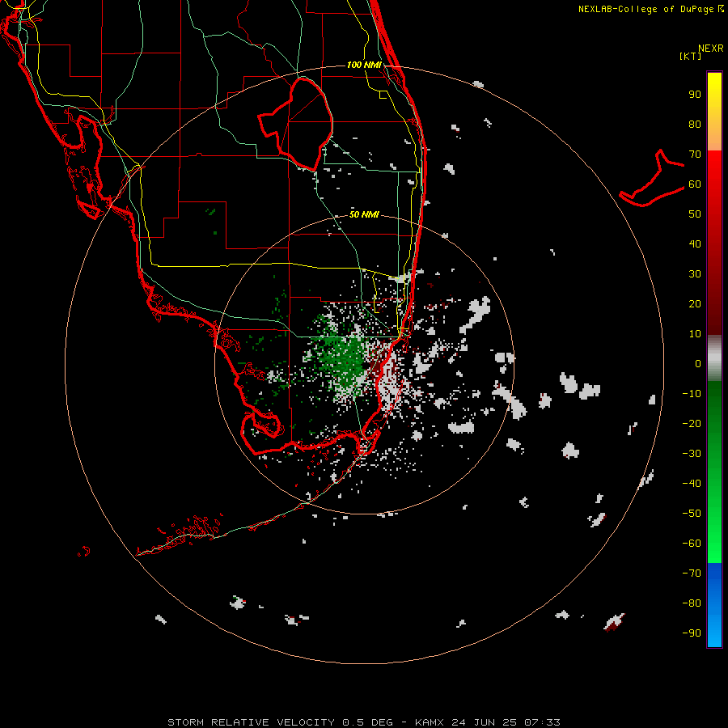Click the 90 value on the velocity scale
This screenshot has width=728, height=728.
click(695, 95)
